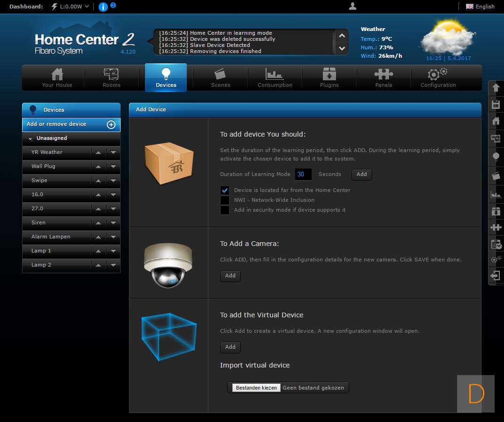Click Add to create a virtual device
This screenshot has height=422, width=504.
(x=230, y=347)
